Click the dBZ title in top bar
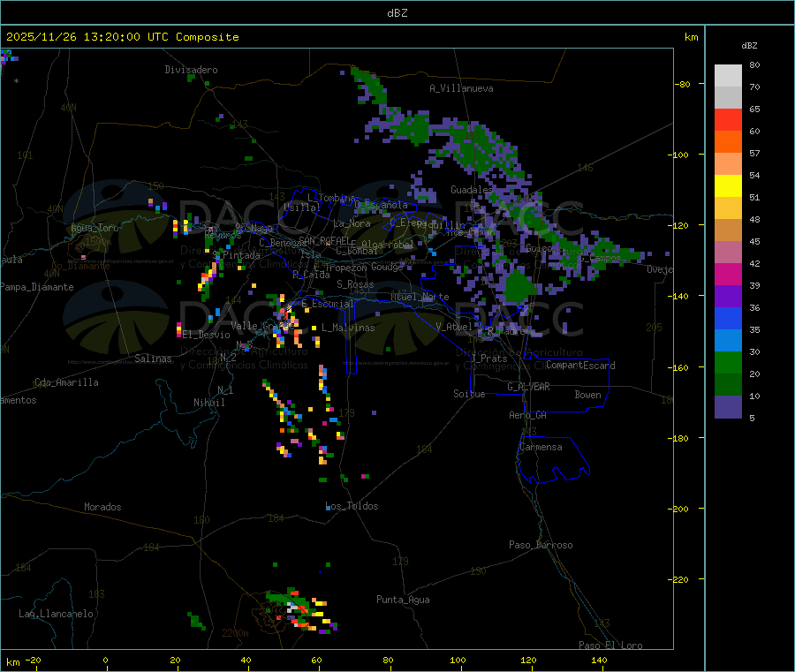This screenshot has height=672, width=795. click(x=397, y=13)
